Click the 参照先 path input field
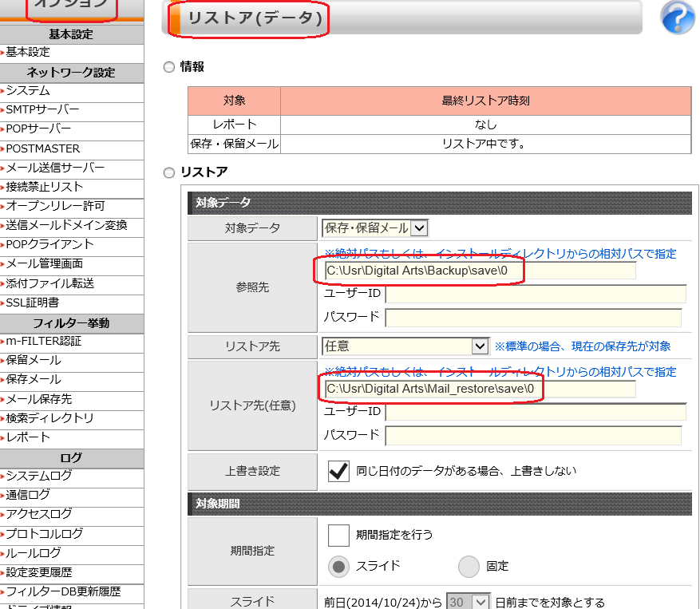The height and width of the screenshot is (609, 700). [479, 271]
